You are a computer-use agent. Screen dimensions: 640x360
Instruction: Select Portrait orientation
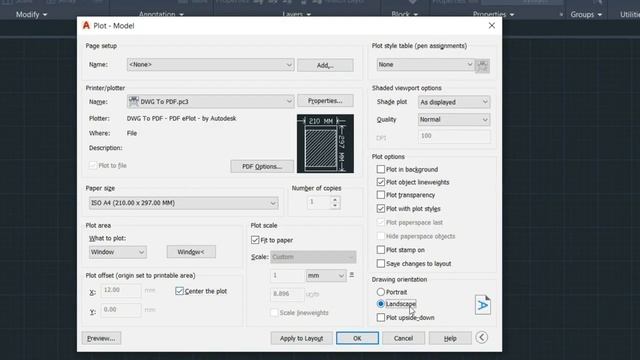[x=380, y=292]
